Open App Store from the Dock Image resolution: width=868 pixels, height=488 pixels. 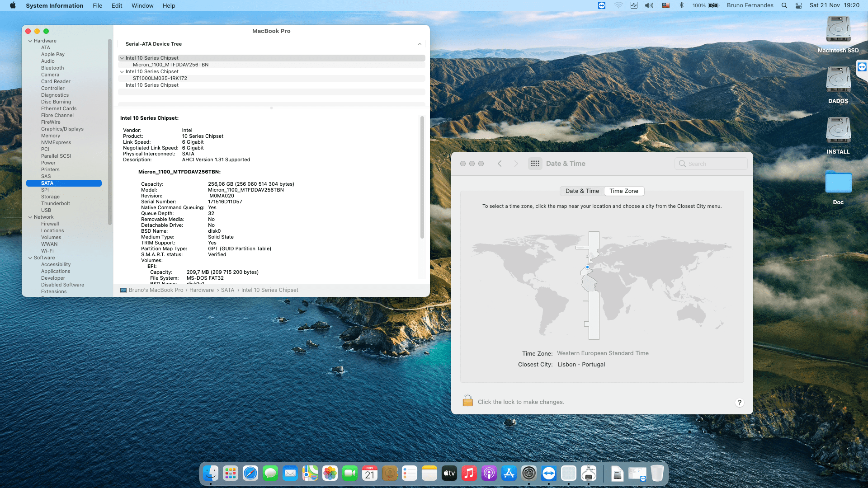(509, 473)
